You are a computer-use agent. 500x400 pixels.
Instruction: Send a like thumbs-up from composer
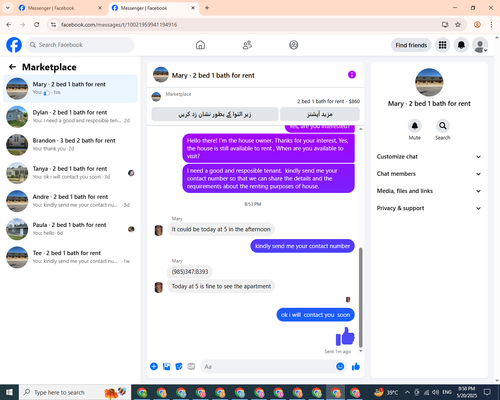click(356, 367)
